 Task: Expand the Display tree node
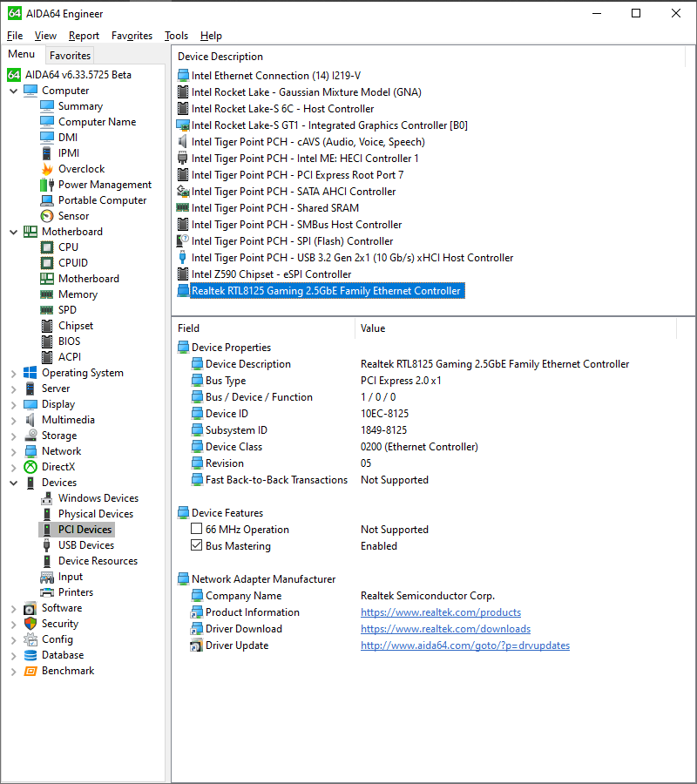(14, 404)
